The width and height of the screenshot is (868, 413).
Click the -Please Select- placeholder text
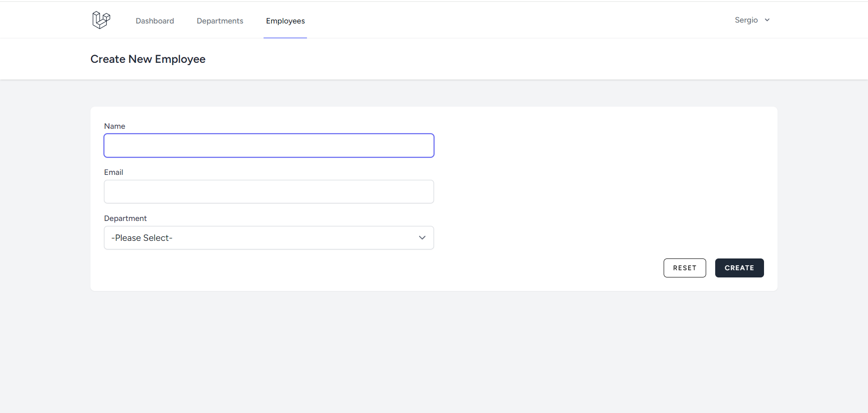tap(142, 238)
